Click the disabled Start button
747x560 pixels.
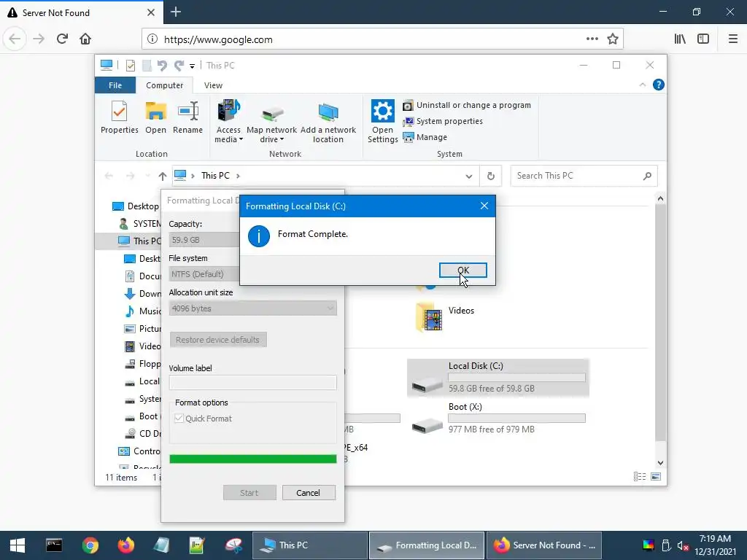coord(249,492)
